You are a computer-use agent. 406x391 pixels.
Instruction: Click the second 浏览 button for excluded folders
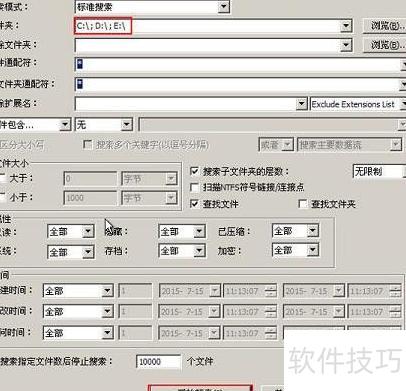tap(384, 45)
